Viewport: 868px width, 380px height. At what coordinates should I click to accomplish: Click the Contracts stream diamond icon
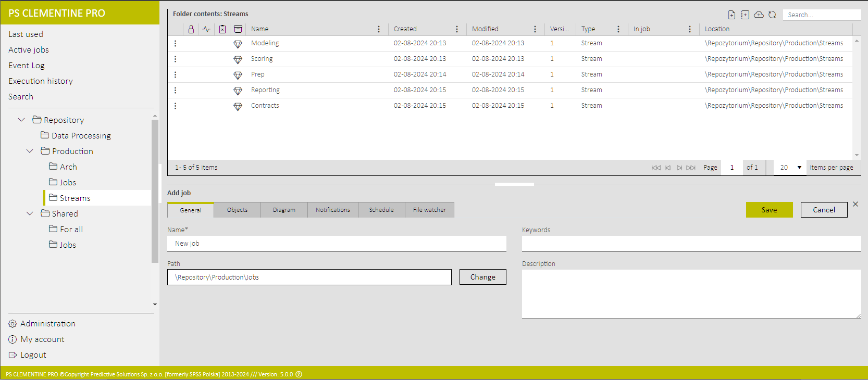click(x=238, y=106)
